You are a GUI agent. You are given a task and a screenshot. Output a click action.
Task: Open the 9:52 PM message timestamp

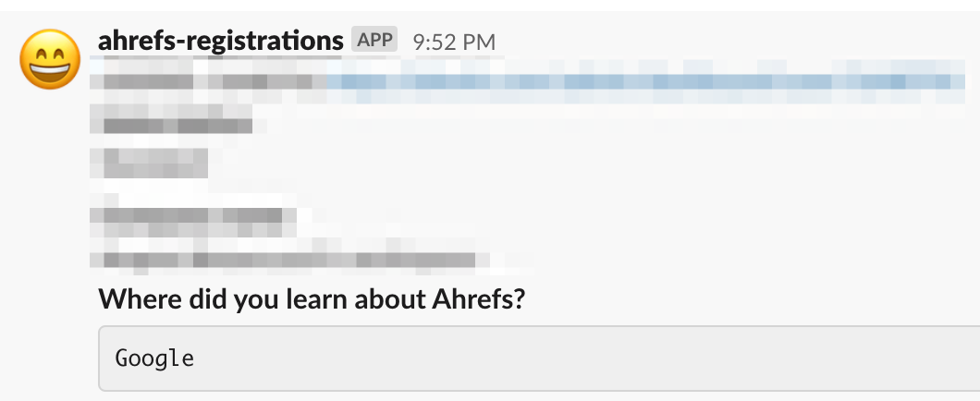(x=454, y=42)
